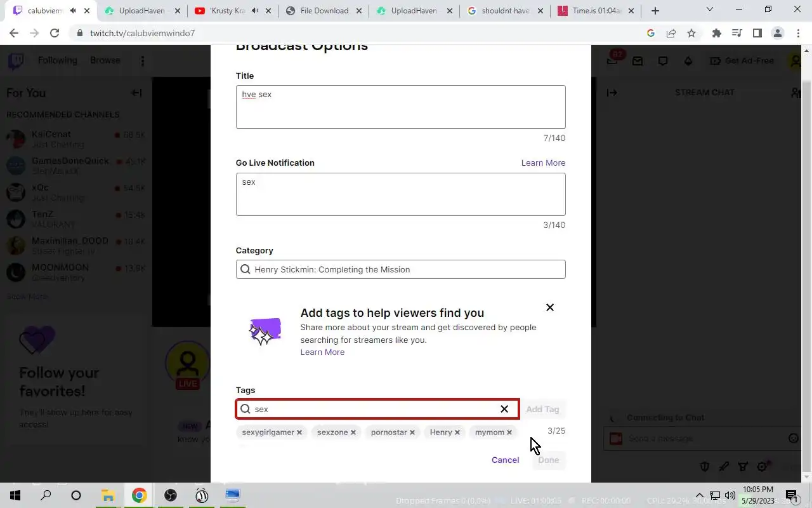Remove the mymom tag
This screenshot has width=812, height=508.
click(509, 432)
